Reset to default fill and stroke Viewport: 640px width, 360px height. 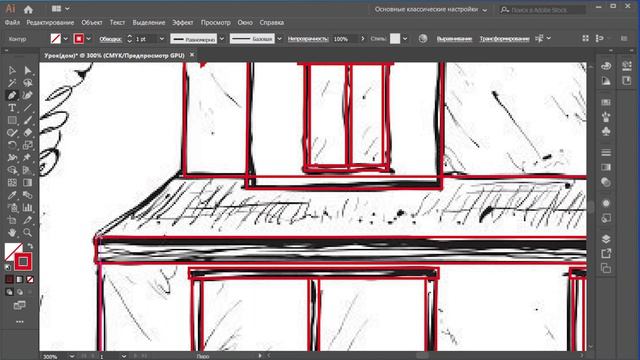click(x=8, y=267)
